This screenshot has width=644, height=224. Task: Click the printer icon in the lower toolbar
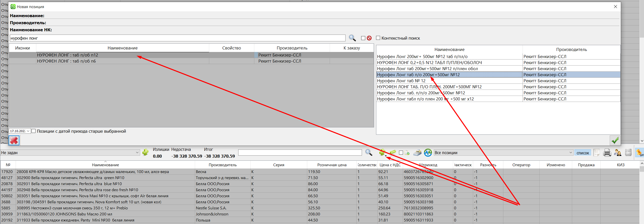point(607,152)
